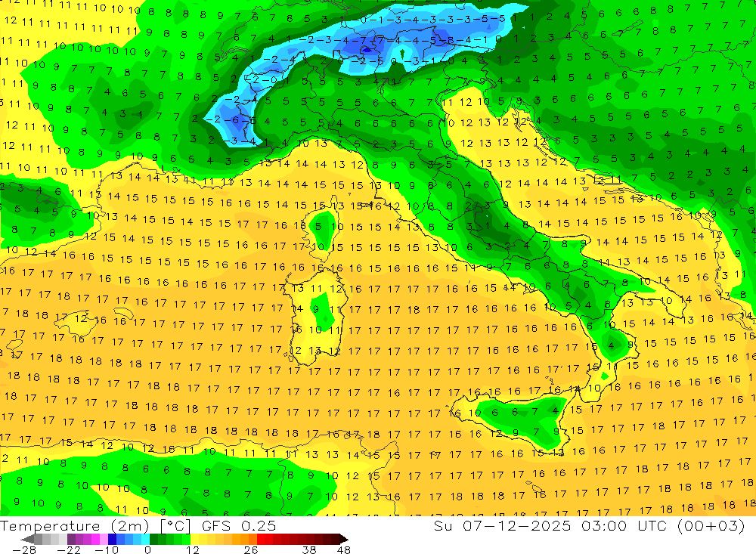Image resolution: width=756 pixels, height=554 pixels.
Task: Select the light pink legend swatch
Action: tap(104, 540)
